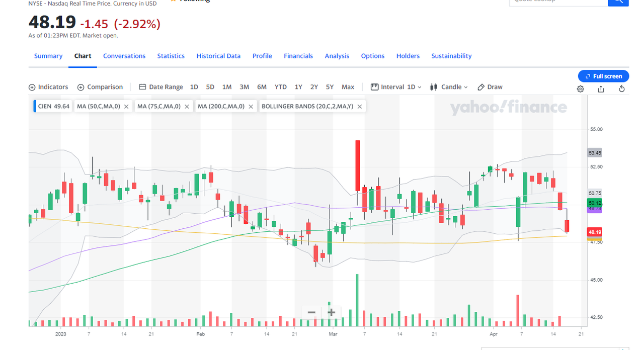Screen dimensions: 644x350
Task: Zoom in with the plus button
Action: pos(331,312)
